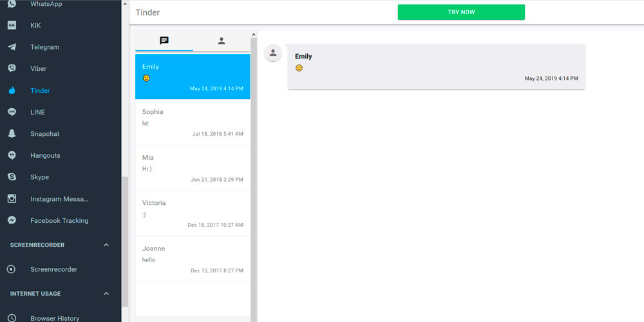Click the Tinder flame icon
This screenshot has width=644, height=322.
pyautogui.click(x=12, y=90)
